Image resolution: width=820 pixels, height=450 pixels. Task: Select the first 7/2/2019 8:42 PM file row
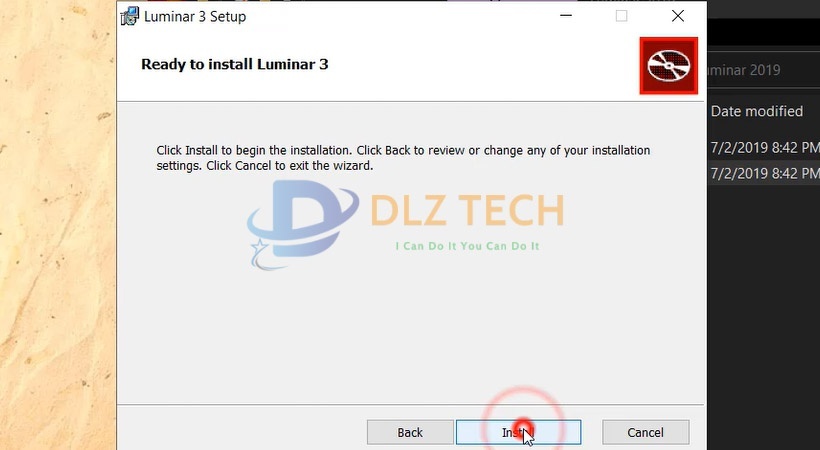click(x=765, y=148)
